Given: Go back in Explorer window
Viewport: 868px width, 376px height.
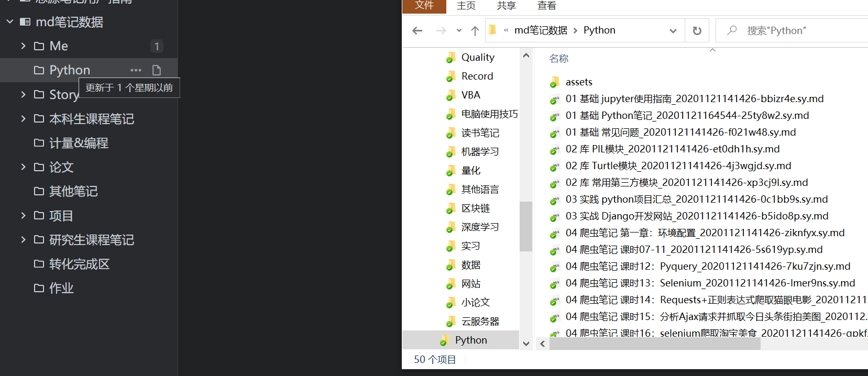Looking at the screenshot, I should pyautogui.click(x=417, y=30).
